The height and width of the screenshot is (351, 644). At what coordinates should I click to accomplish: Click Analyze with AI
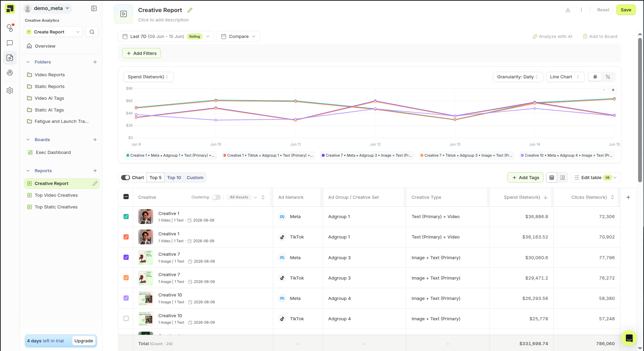click(x=552, y=36)
